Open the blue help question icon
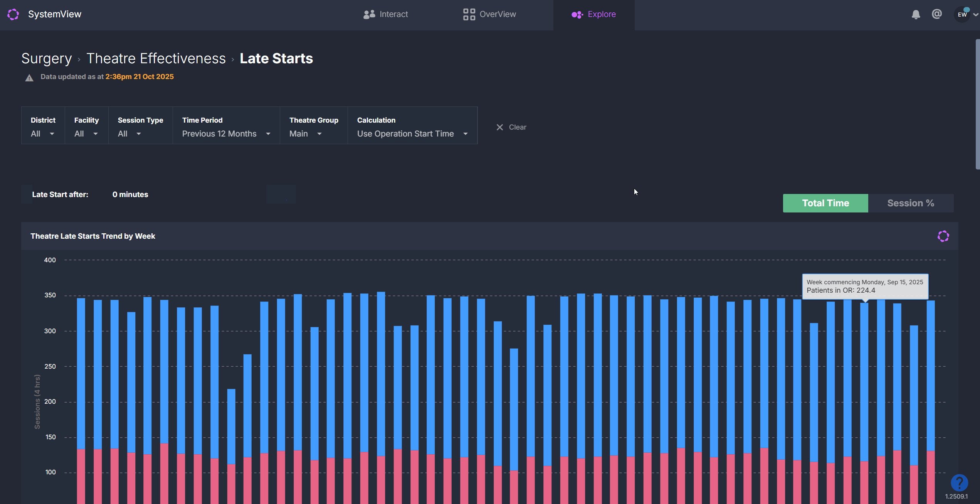Viewport: 980px width, 504px height. coord(959,482)
